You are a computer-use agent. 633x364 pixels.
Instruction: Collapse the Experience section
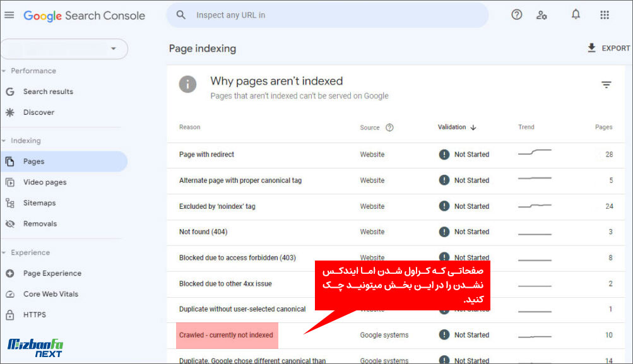pos(4,252)
